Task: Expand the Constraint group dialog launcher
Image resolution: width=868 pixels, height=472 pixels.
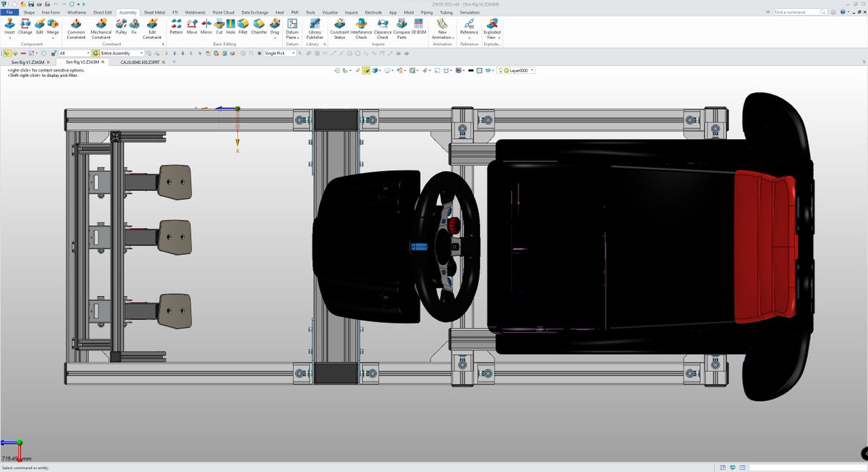Action: [x=163, y=44]
